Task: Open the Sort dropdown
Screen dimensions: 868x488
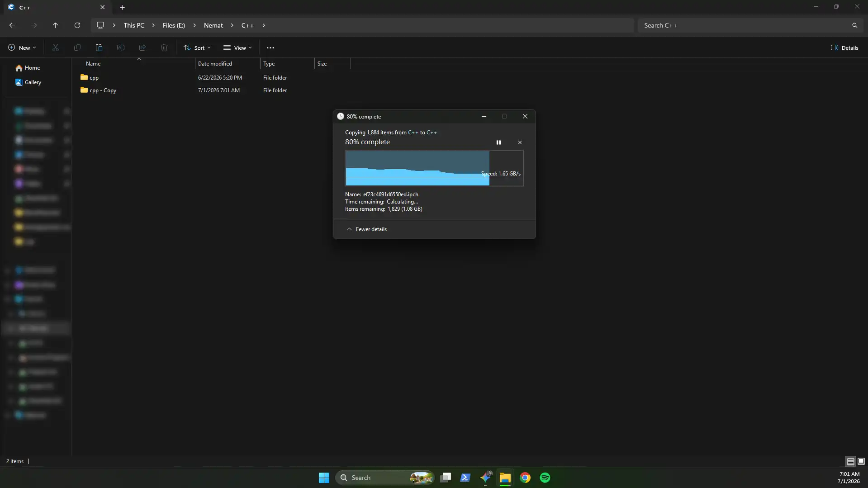Action: click(197, 47)
